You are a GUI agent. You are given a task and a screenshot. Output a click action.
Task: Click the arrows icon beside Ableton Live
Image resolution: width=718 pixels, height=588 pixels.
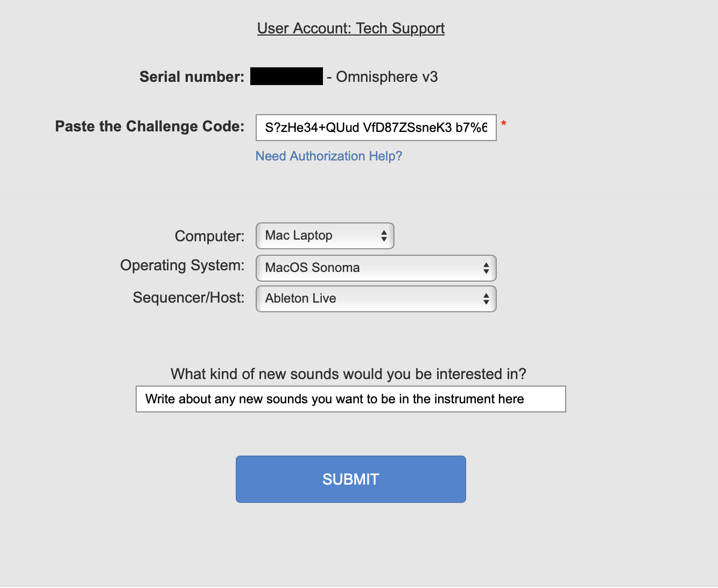point(486,299)
